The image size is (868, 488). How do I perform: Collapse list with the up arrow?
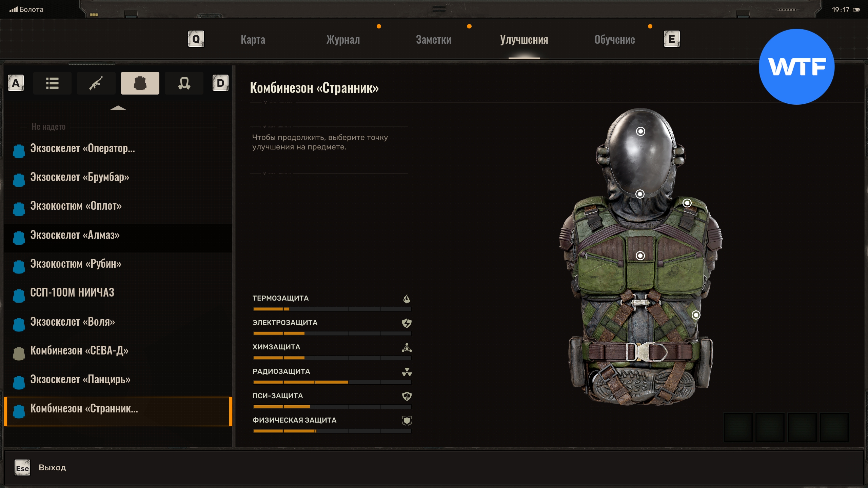pyautogui.click(x=118, y=108)
